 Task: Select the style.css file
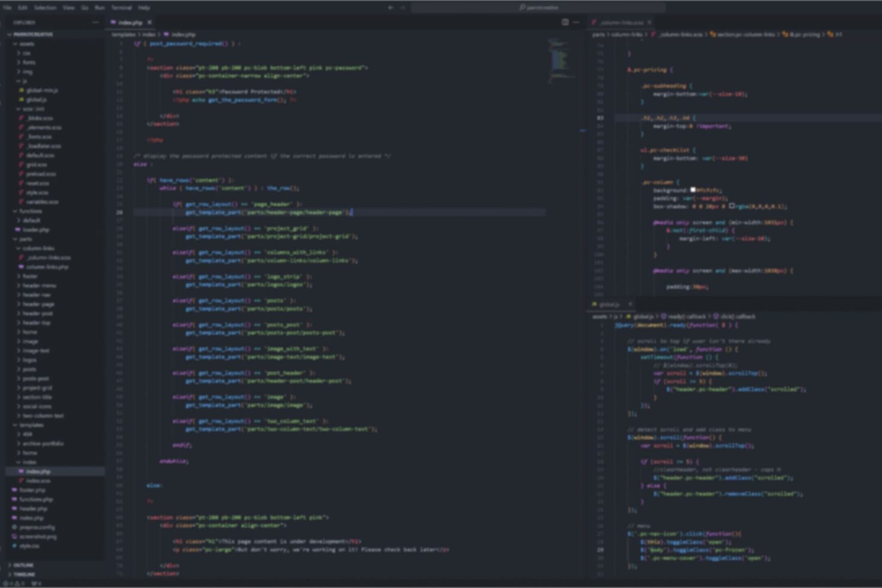[30, 545]
